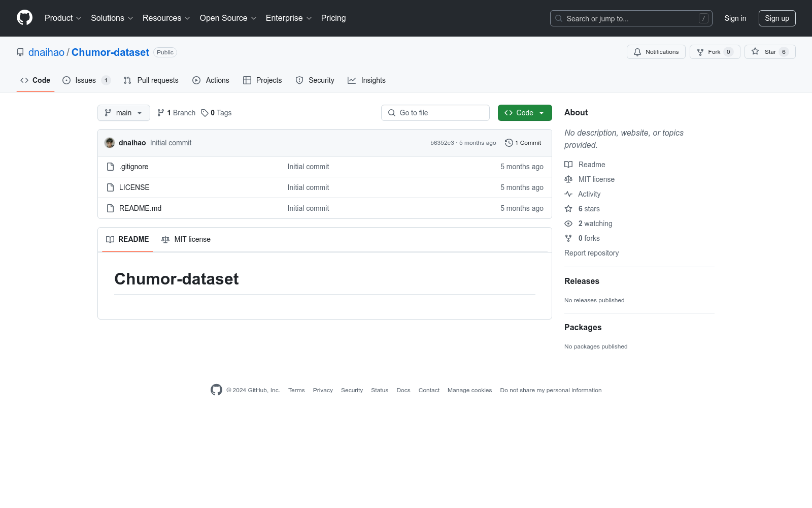Select the MIT license tab in file viewer
This screenshot has height=508, width=812.
186,239
